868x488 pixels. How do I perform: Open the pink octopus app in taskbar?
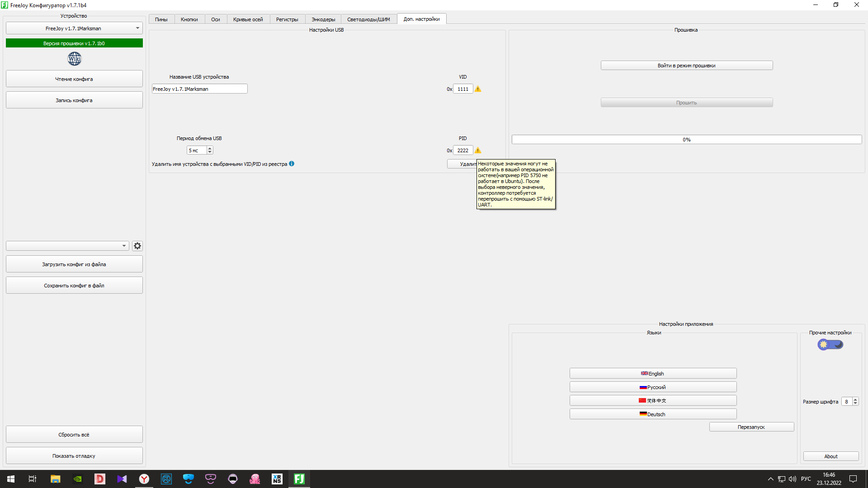[x=255, y=479]
